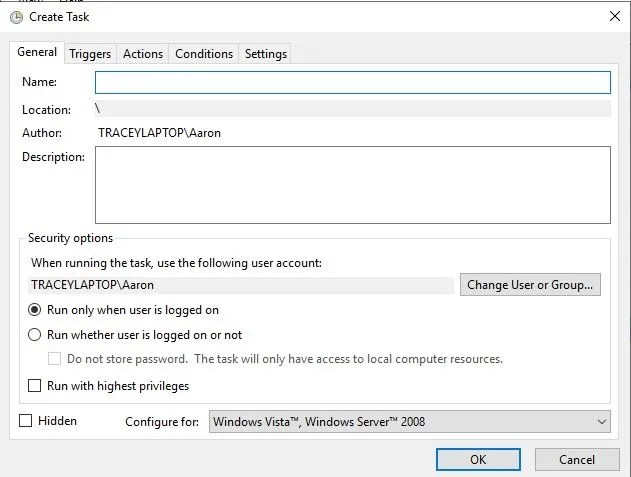Expand the Configure for dropdown
Image resolution: width=631 pixels, height=477 pixels.
409,422
